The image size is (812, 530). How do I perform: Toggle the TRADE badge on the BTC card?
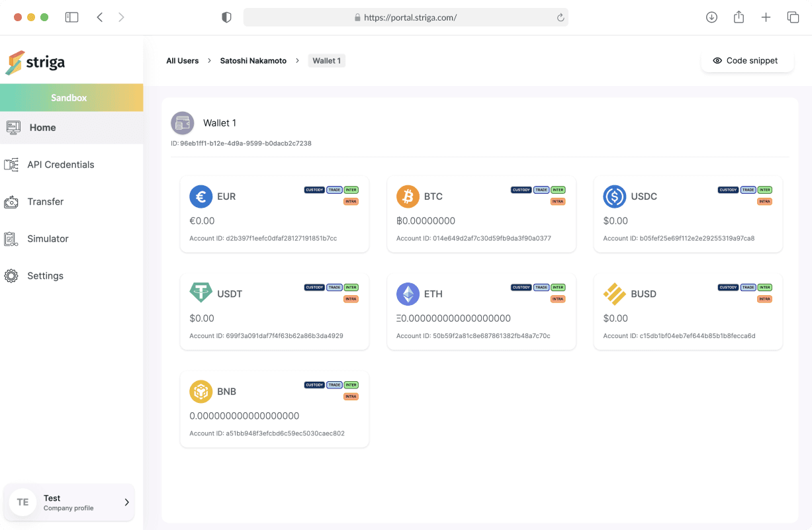point(541,190)
